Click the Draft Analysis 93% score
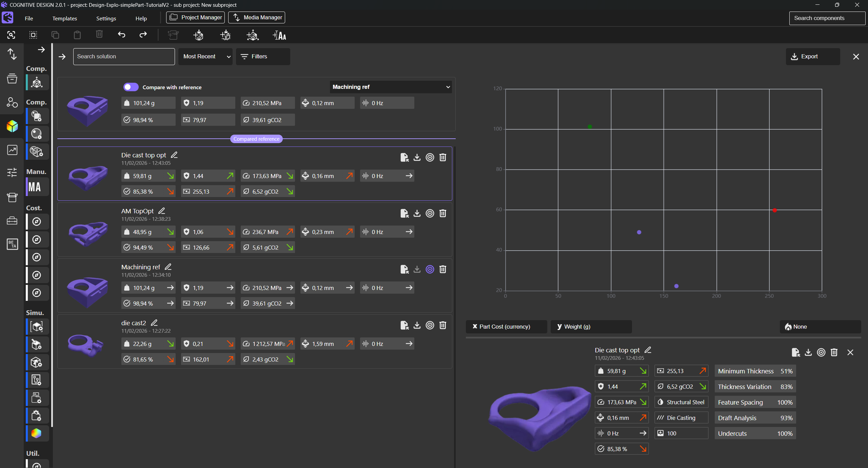The image size is (868, 468). pyautogui.click(x=755, y=418)
